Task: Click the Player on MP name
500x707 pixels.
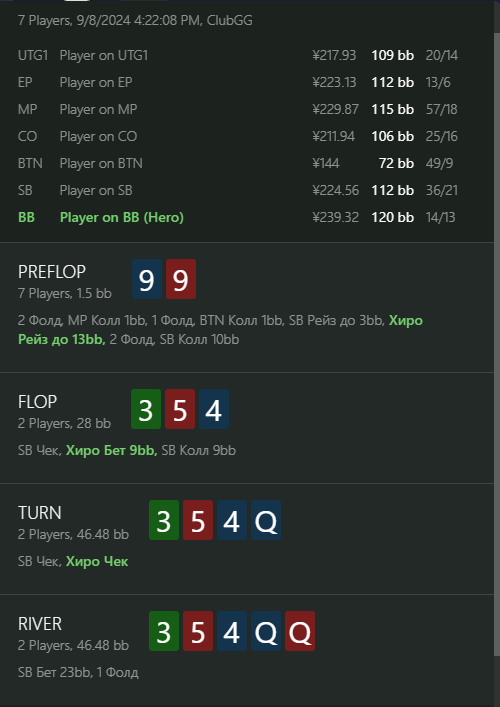Action: pyautogui.click(x=98, y=110)
